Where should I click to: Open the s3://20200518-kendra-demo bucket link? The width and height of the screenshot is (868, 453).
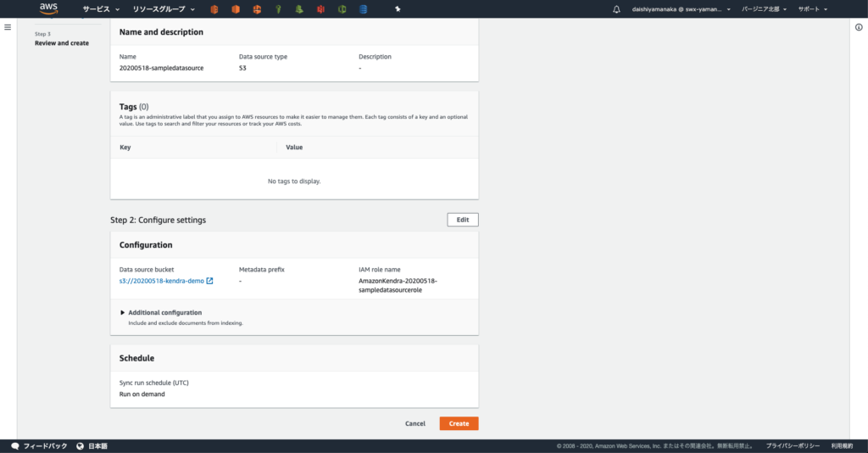tap(161, 281)
